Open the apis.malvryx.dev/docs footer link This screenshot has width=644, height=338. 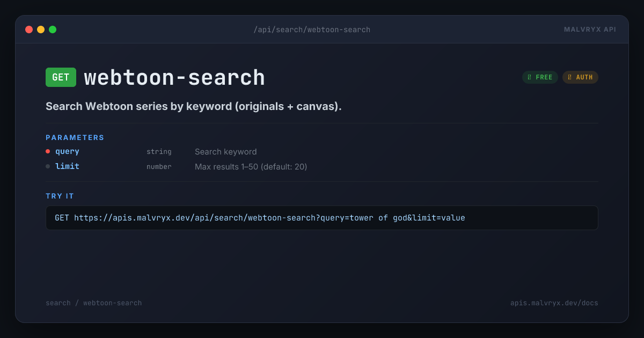coord(554,303)
